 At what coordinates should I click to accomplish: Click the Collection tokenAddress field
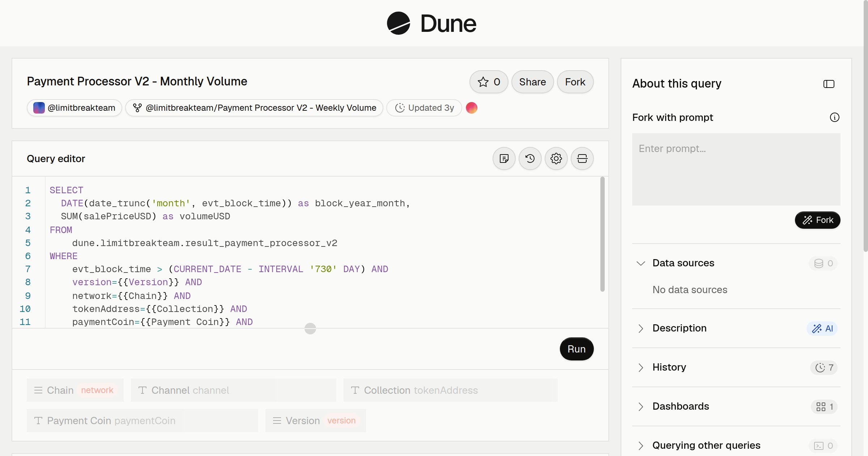(450, 390)
